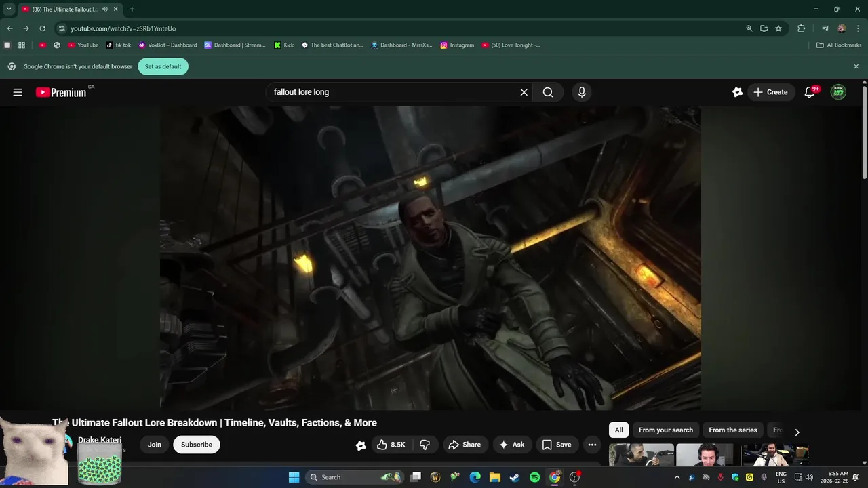
Task: Open Steam from the taskbar
Action: pos(515,477)
